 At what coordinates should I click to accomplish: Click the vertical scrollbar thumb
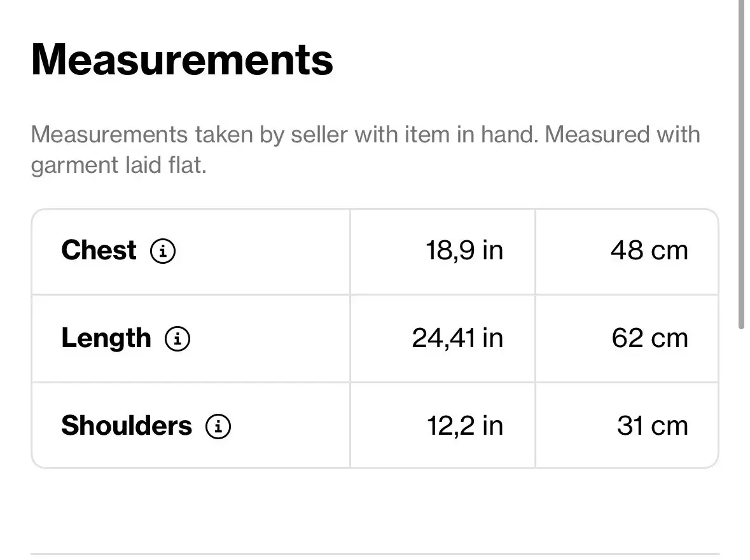741,165
